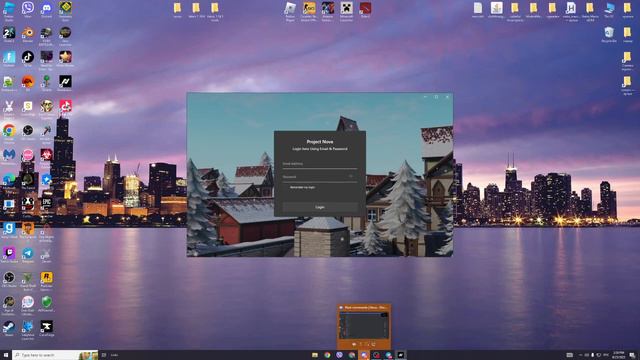640x360 pixels.
Task: Open the Viber desktop shortcut
Action: 28,9
